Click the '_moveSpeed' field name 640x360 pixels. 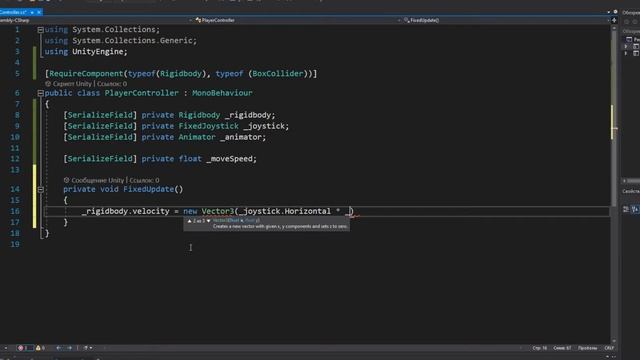231,159
